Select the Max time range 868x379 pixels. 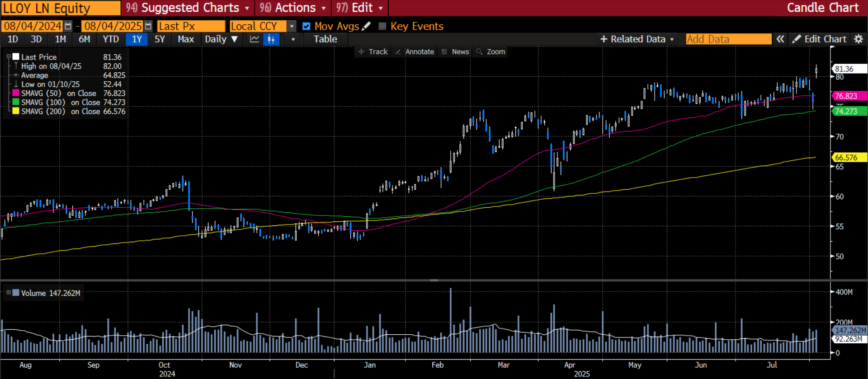point(186,39)
